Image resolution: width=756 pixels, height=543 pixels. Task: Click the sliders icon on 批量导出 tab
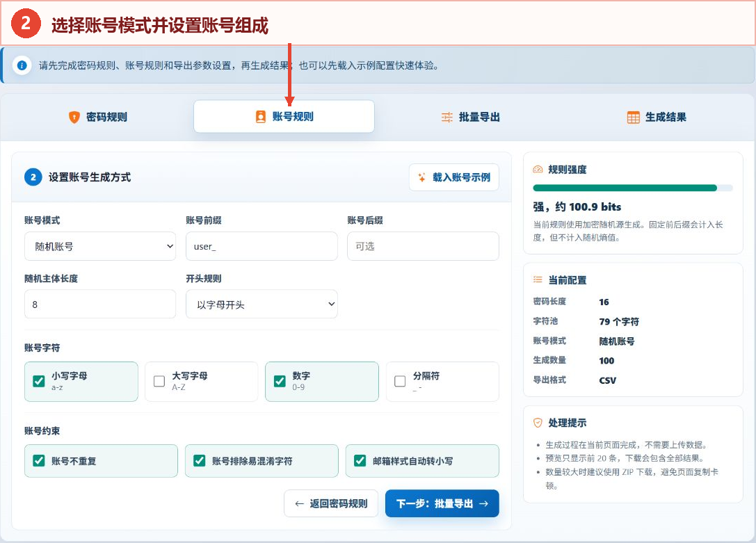pos(447,117)
